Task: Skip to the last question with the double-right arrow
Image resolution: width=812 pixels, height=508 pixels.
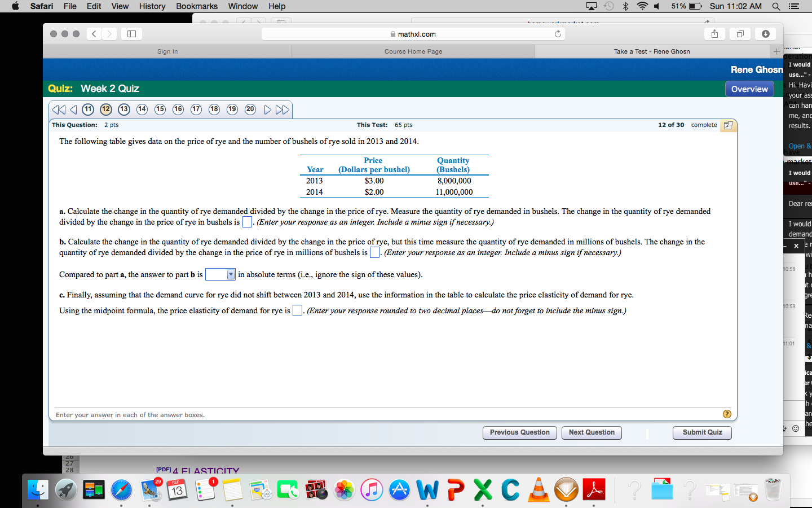Action: (x=283, y=110)
